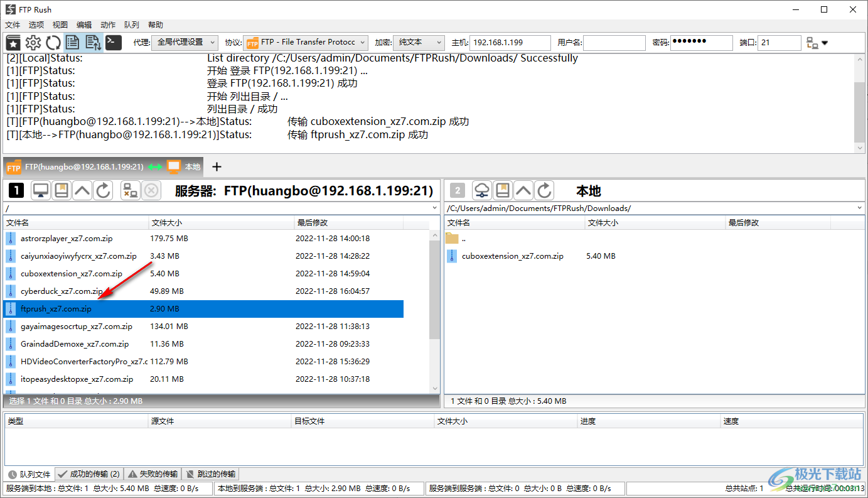This screenshot has height=498, width=868.
Task: Expand the server path '/' dropdown
Action: [x=435, y=208]
